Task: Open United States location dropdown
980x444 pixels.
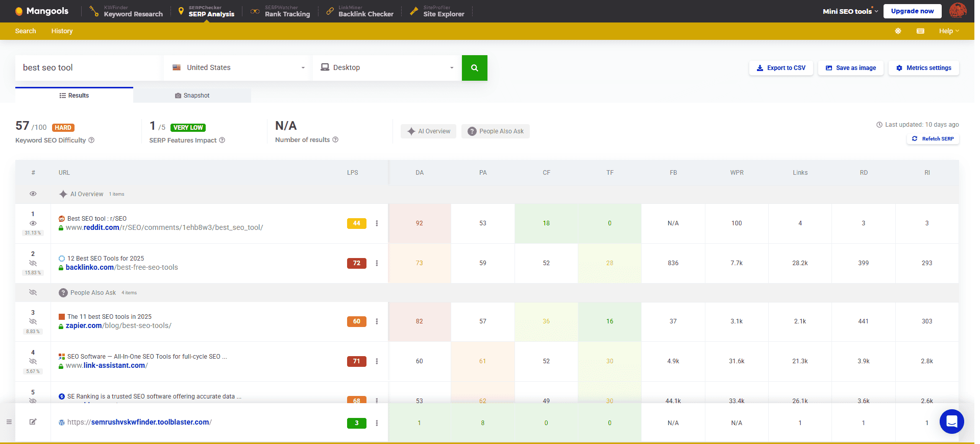Action: pyautogui.click(x=238, y=67)
